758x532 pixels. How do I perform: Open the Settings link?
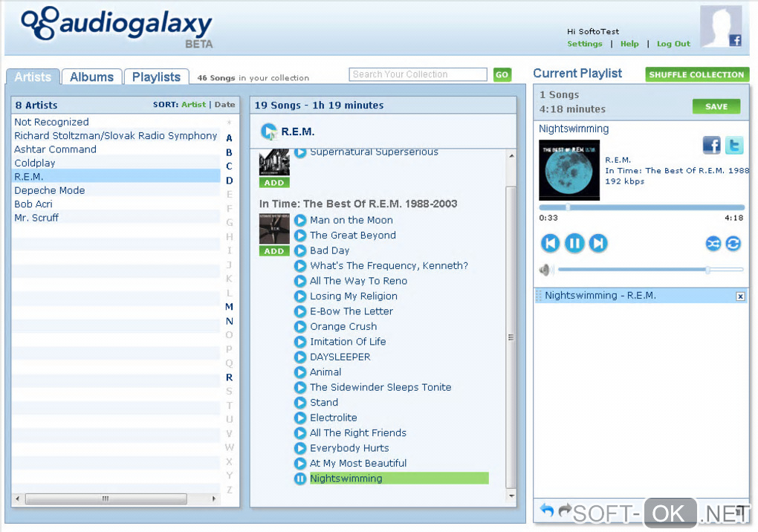tap(584, 44)
